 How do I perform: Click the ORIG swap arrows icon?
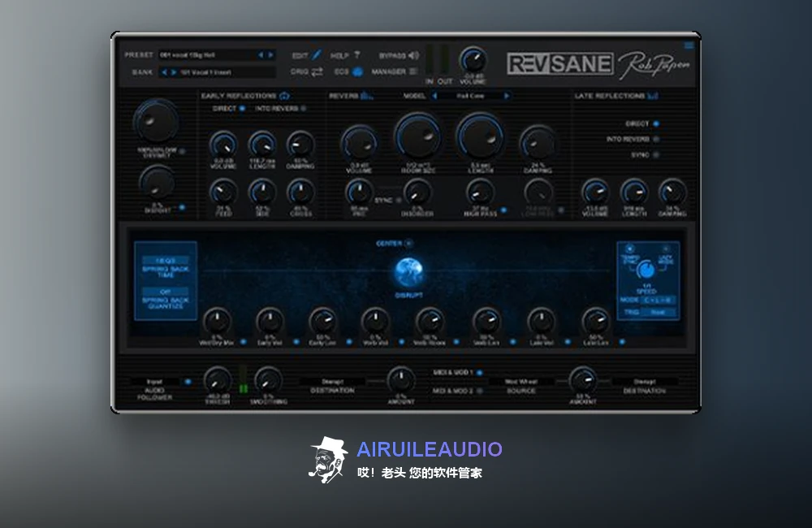click(317, 71)
